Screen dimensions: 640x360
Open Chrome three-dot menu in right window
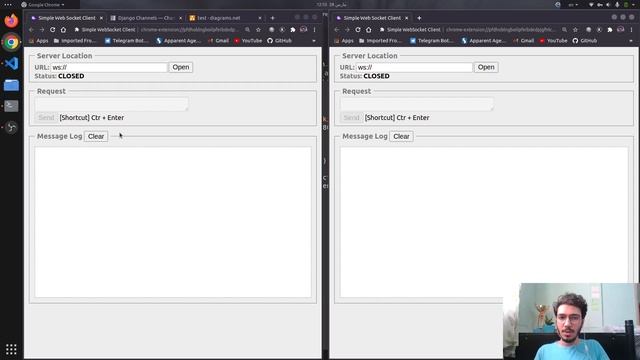pos(631,30)
